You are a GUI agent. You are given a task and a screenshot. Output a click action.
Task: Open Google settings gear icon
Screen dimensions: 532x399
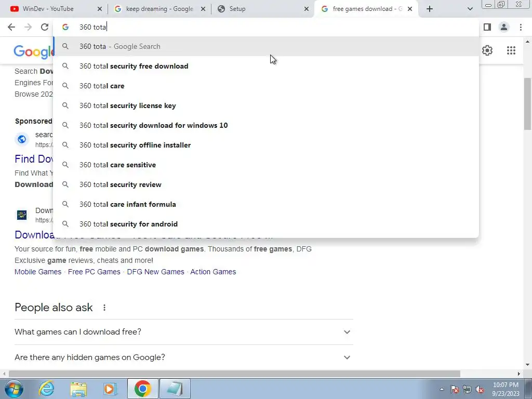[487, 50]
